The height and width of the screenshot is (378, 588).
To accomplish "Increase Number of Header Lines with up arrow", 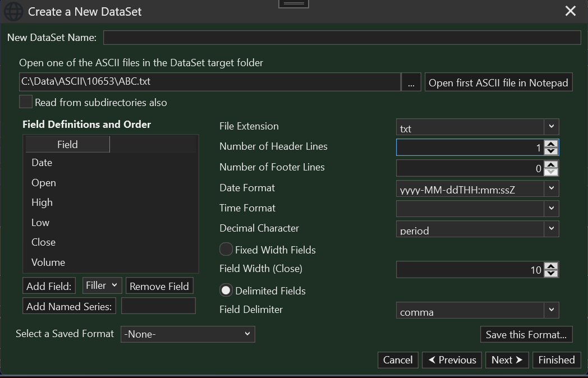I will tap(552, 144).
